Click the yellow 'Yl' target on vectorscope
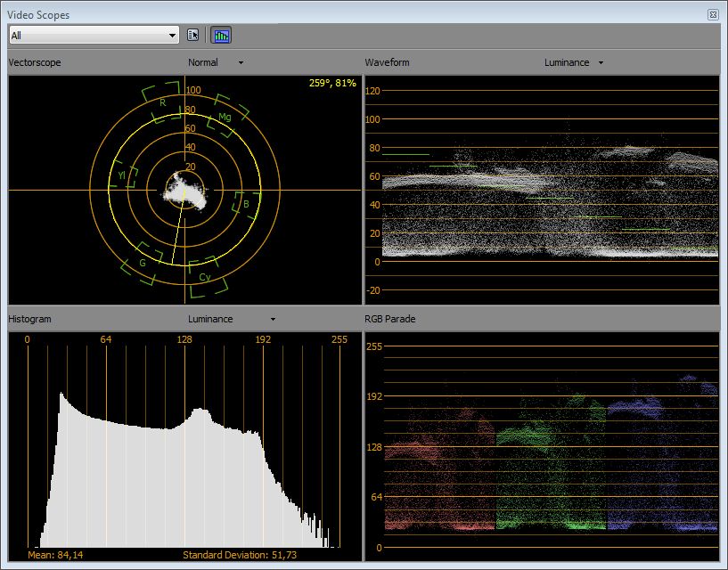 (x=122, y=176)
